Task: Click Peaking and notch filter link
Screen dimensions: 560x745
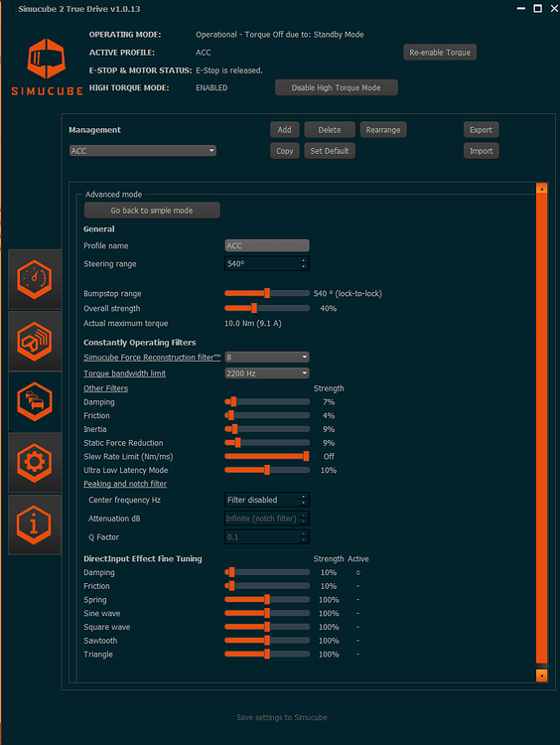Action: click(x=125, y=484)
